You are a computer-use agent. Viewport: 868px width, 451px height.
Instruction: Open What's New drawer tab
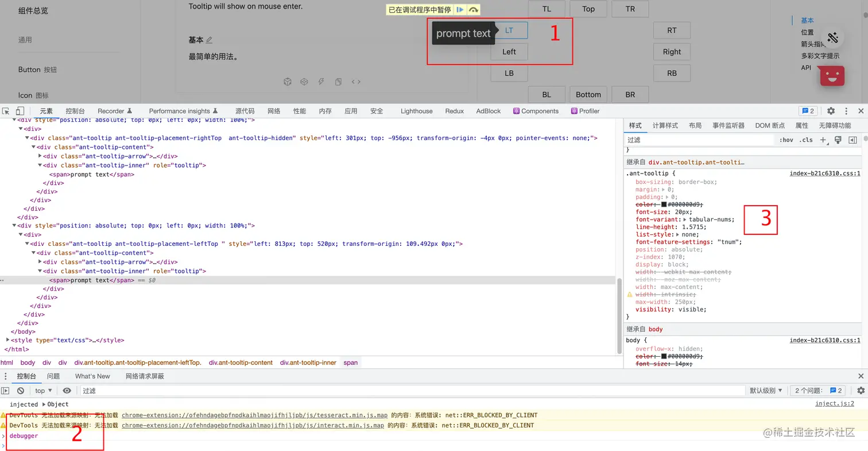point(92,376)
